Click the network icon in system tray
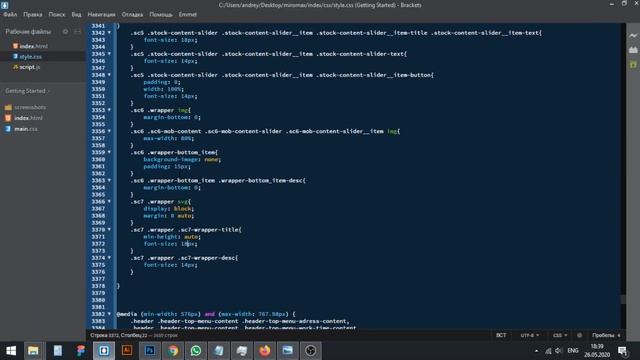 coord(548,351)
